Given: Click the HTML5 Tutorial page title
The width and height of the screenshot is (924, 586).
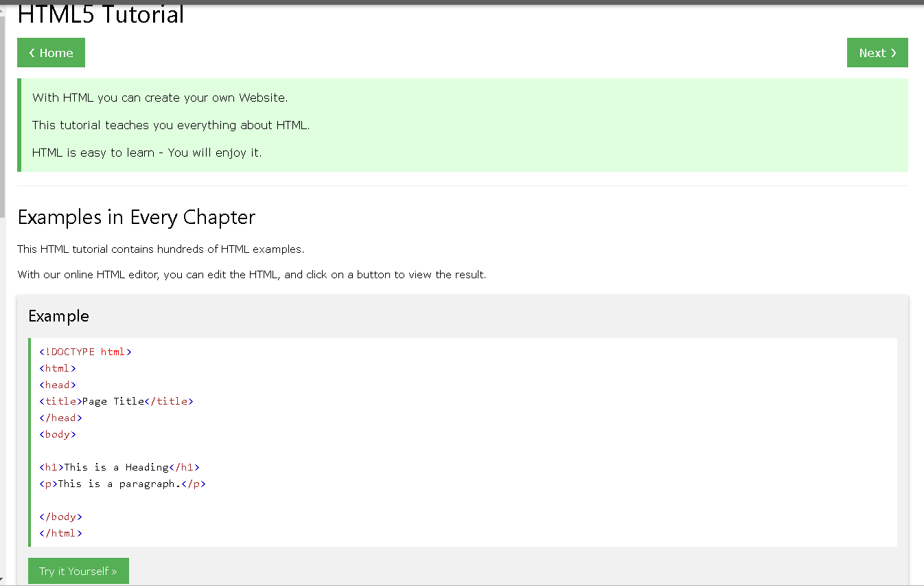Looking at the screenshot, I should pos(101,14).
